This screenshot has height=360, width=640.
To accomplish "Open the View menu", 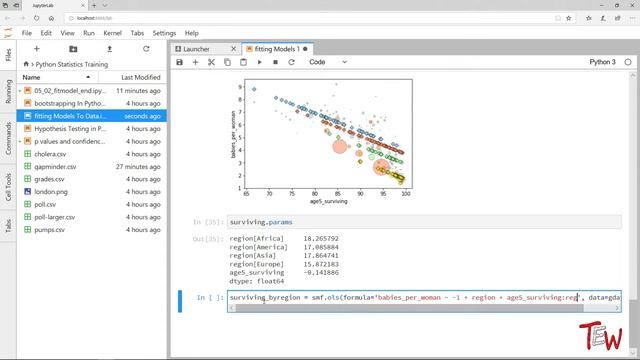I will click(x=67, y=33).
